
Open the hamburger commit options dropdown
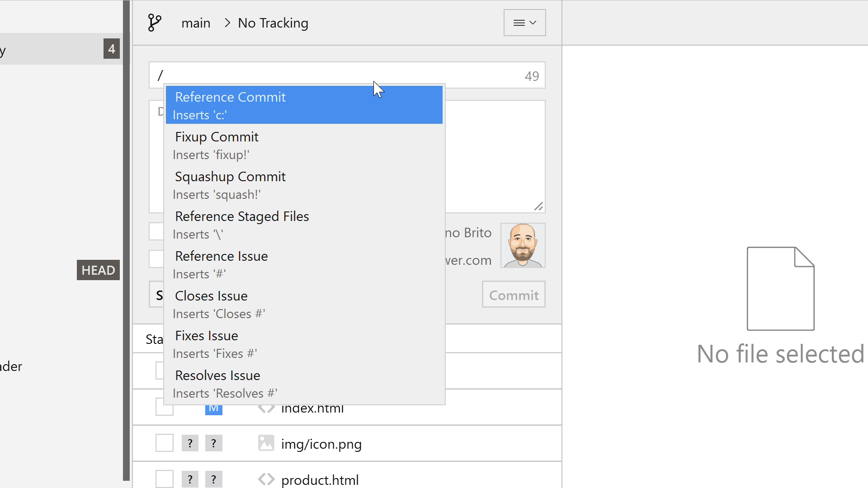pyautogui.click(x=524, y=23)
